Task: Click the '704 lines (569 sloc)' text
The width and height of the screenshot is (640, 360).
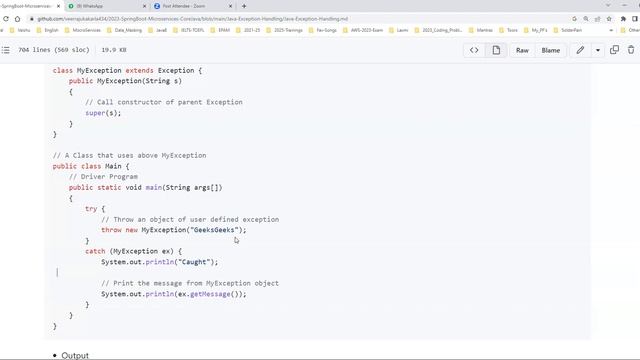Action: pyautogui.click(x=54, y=50)
